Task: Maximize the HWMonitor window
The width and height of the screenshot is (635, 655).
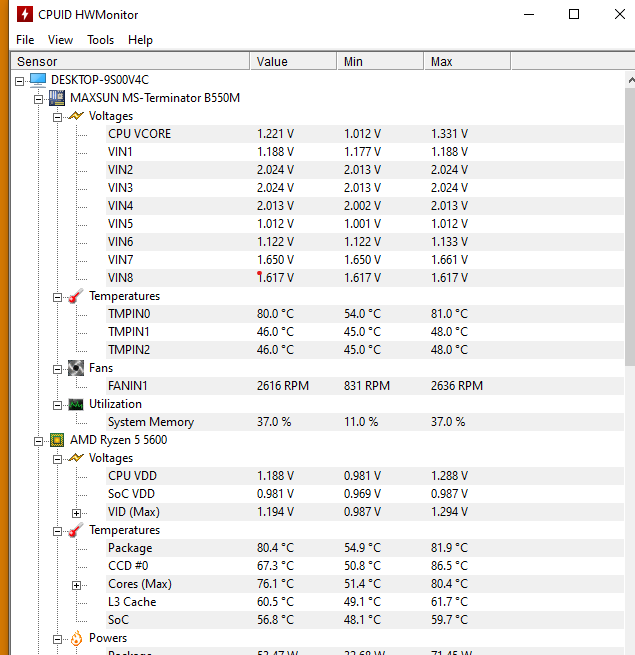Action: click(574, 14)
